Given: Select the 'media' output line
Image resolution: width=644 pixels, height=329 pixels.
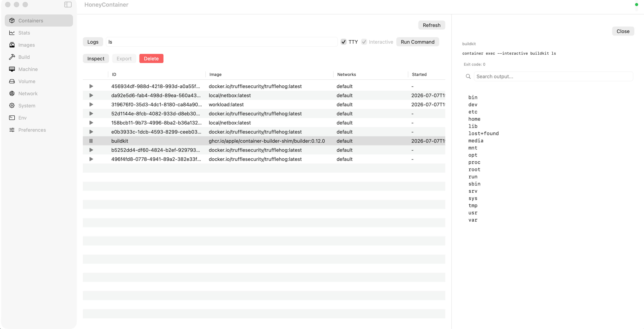Looking at the screenshot, I should (476, 141).
